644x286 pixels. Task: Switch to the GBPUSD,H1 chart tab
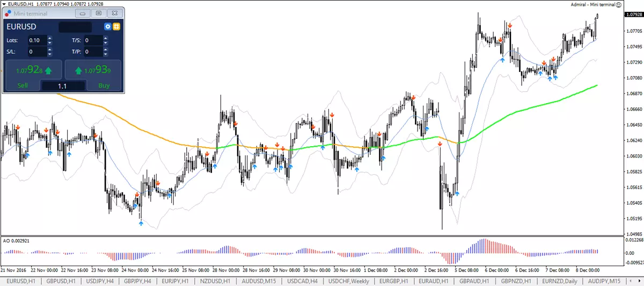click(60, 281)
